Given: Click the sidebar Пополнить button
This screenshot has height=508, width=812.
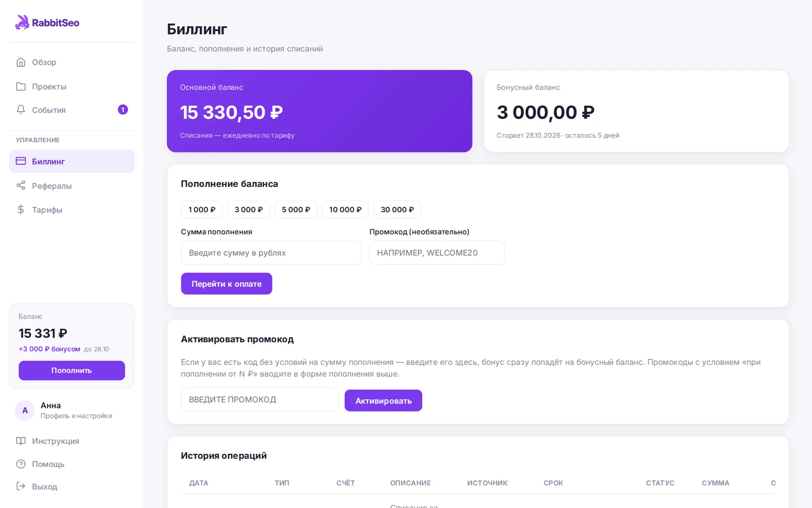Looking at the screenshot, I should tap(72, 370).
